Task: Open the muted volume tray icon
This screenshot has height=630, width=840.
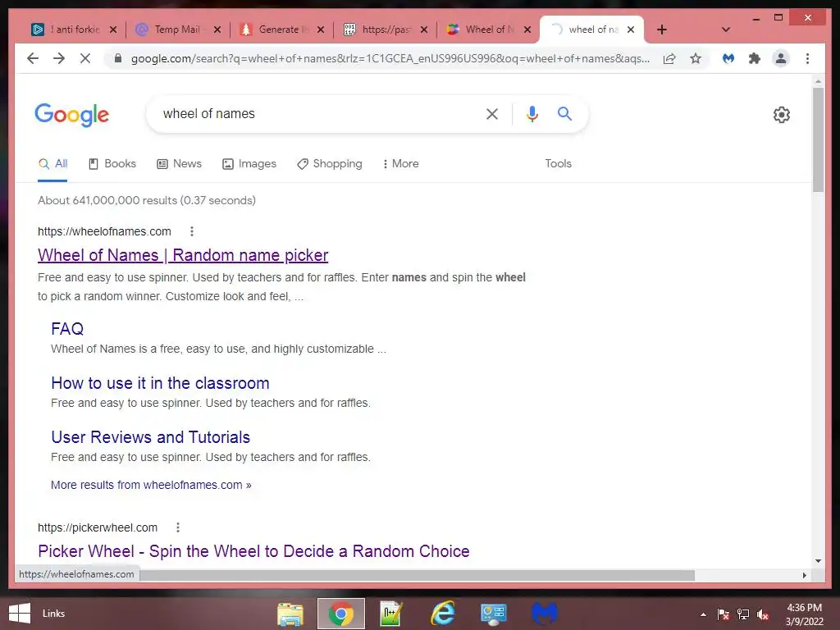Action: point(763,614)
